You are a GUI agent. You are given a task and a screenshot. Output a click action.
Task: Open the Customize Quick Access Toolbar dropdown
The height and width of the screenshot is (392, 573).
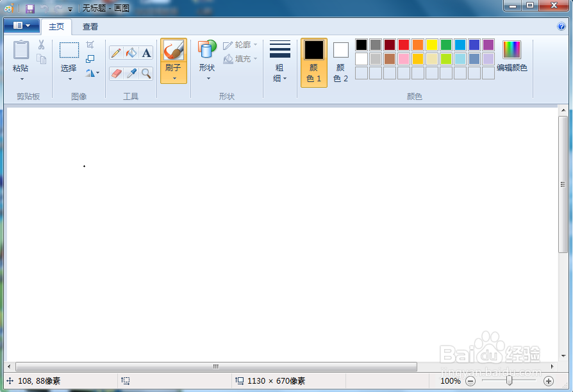pyautogui.click(x=70, y=9)
